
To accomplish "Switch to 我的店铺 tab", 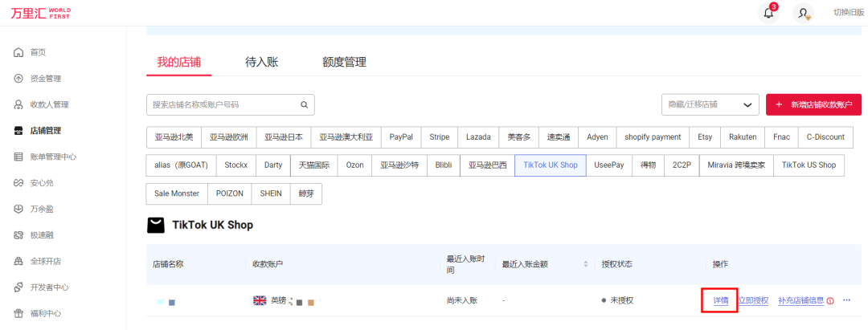I will tap(178, 62).
